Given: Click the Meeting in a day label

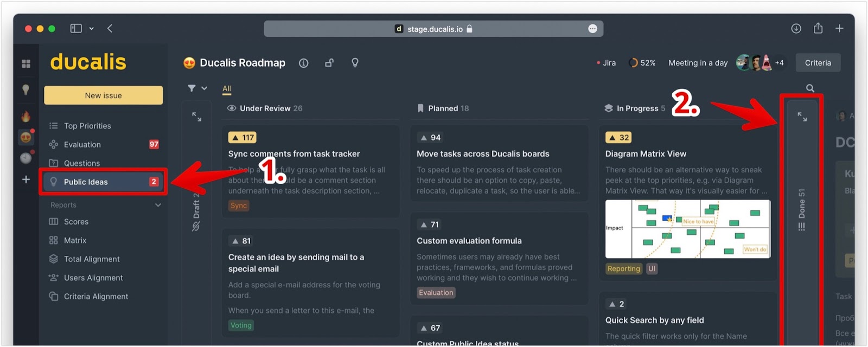Looking at the screenshot, I should pos(698,63).
